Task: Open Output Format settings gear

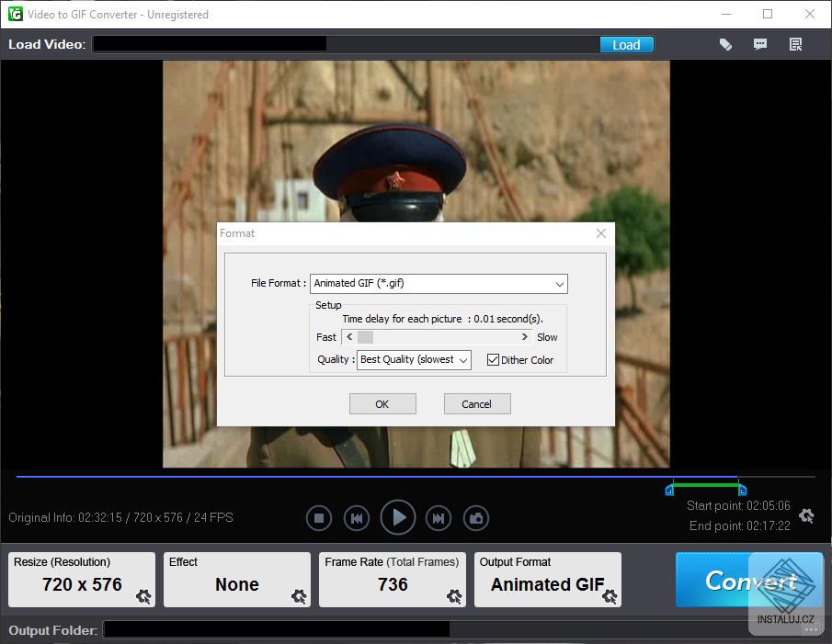Action: (610, 596)
